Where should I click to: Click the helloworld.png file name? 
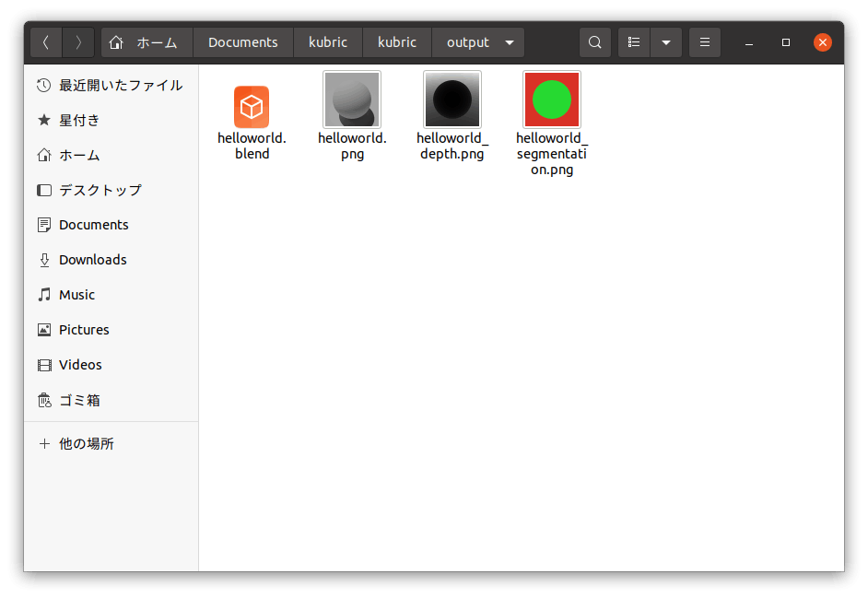pos(352,146)
